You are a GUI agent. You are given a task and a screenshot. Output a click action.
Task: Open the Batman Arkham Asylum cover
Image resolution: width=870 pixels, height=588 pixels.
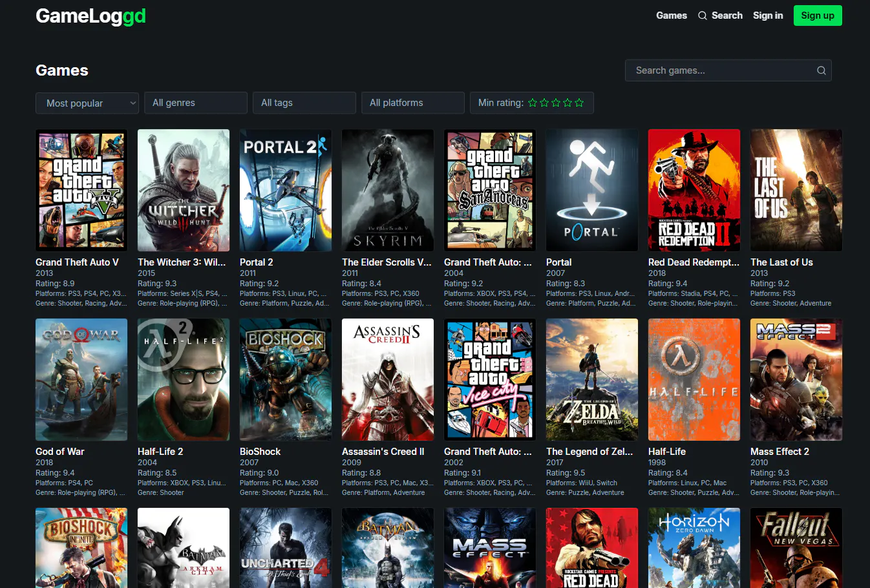click(x=388, y=548)
